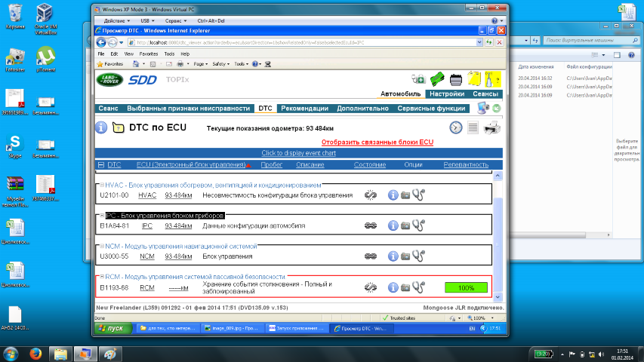
Task: Open the ECU module chip icon
Action: coord(456,80)
